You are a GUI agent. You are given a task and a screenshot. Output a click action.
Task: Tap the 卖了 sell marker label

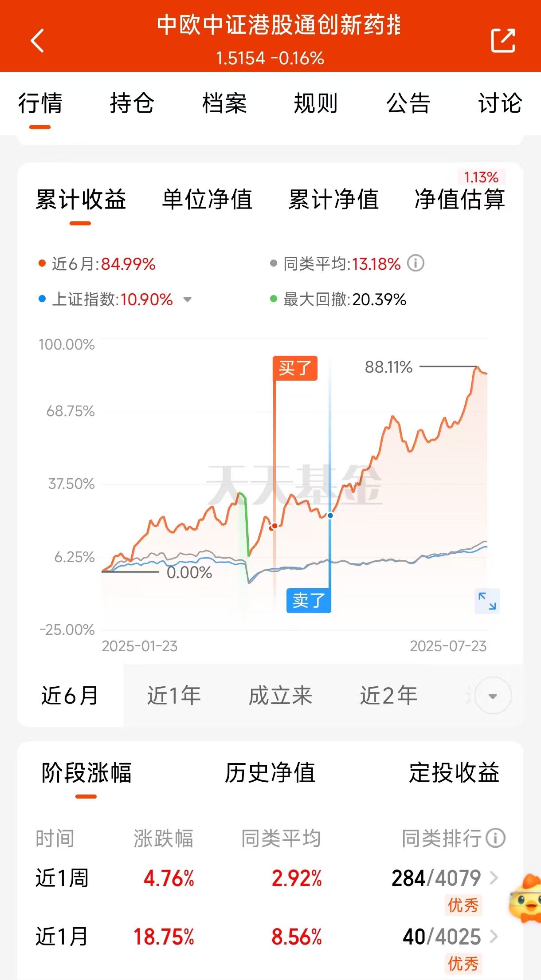[309, 601]
